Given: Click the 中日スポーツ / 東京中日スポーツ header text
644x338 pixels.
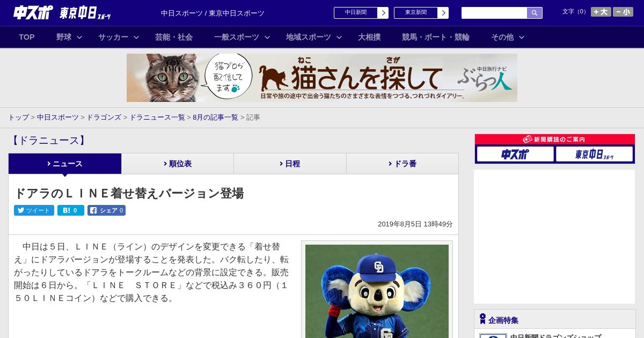Looking at the screenshot, I should pos(213,13).
